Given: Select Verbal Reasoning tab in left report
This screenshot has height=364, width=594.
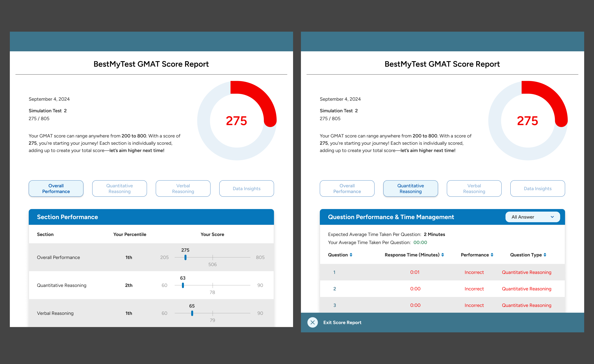Looking at the screenshot, I should pyautogui.click(x=183, y=189).
